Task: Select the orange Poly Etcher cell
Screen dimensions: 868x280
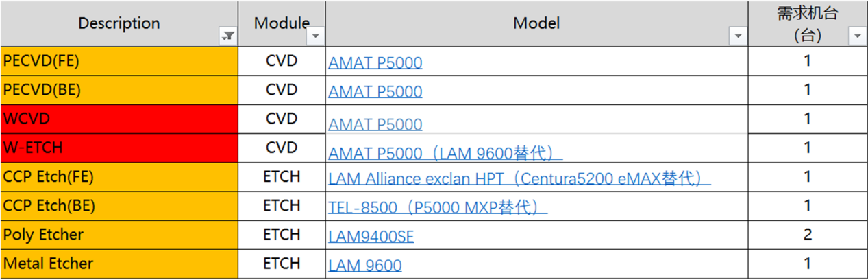Action: 119,235
